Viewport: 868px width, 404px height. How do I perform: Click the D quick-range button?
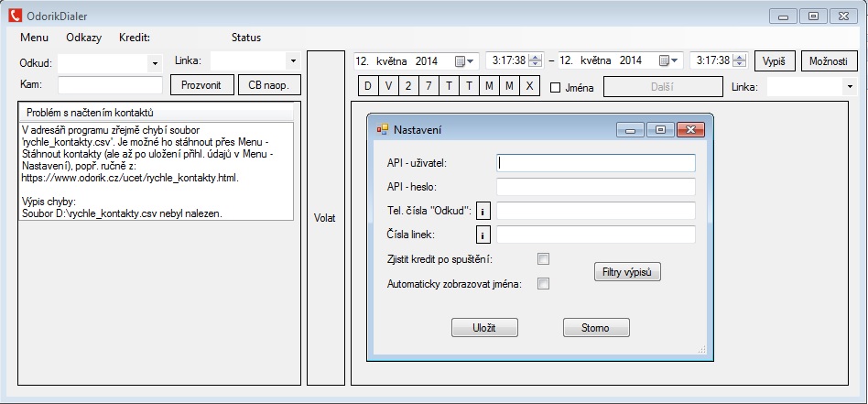pyautogui.click(x=368, y=86)
